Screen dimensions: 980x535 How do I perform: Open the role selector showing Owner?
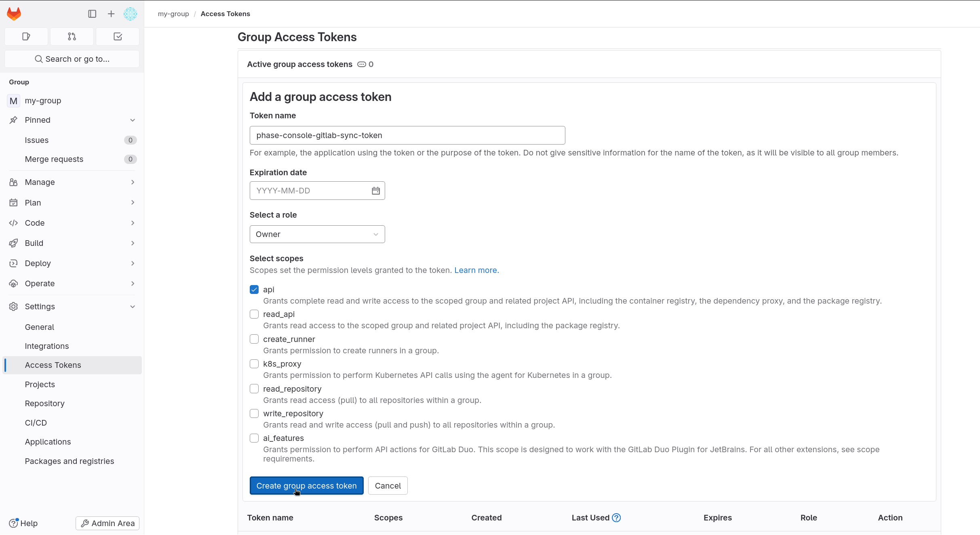pyautogui.click(x=317, y=234)
